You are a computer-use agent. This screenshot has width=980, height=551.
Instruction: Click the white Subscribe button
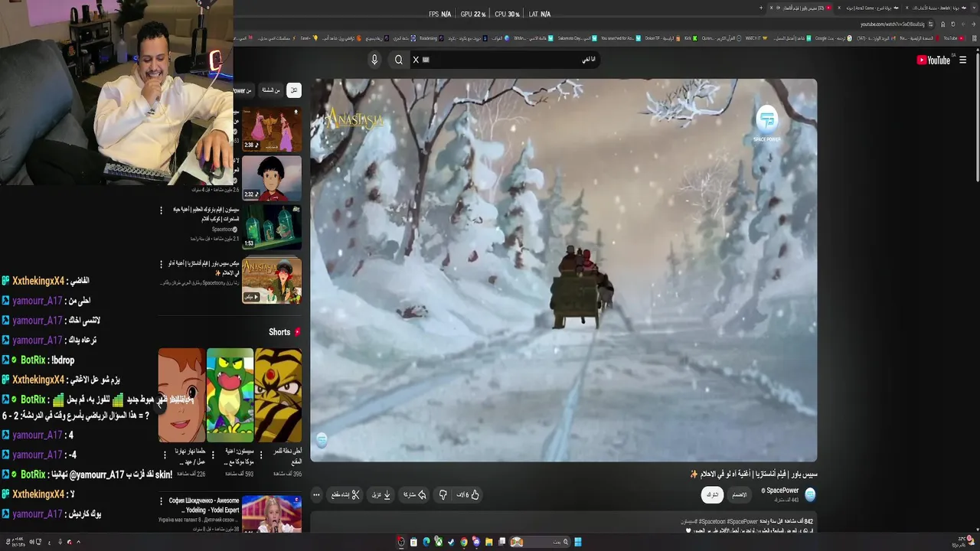(x=712, y=495)
